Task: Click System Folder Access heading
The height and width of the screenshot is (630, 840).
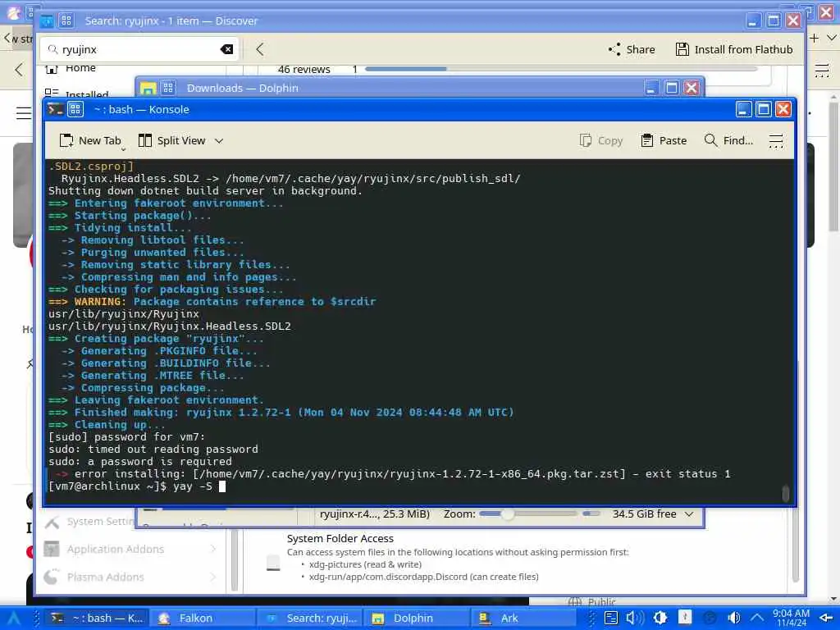Action: coord(340,538)
